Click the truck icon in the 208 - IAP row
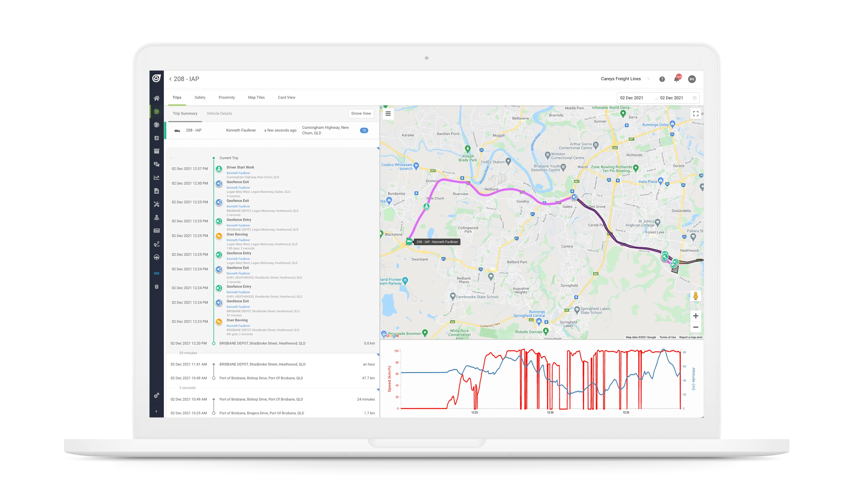Screen dimensions: 854x504 click(x=177, y=131)
